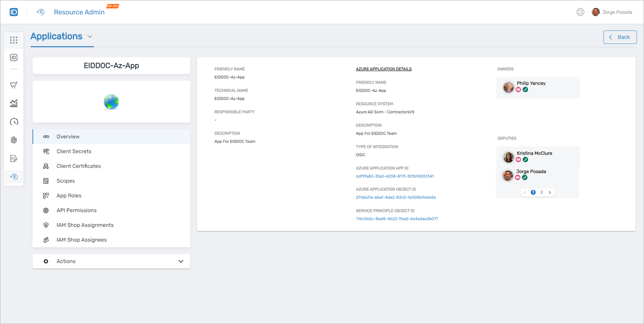Select the shopping cart icon in the sidebar
Viewport: 644px width, 324px height.
13,85
